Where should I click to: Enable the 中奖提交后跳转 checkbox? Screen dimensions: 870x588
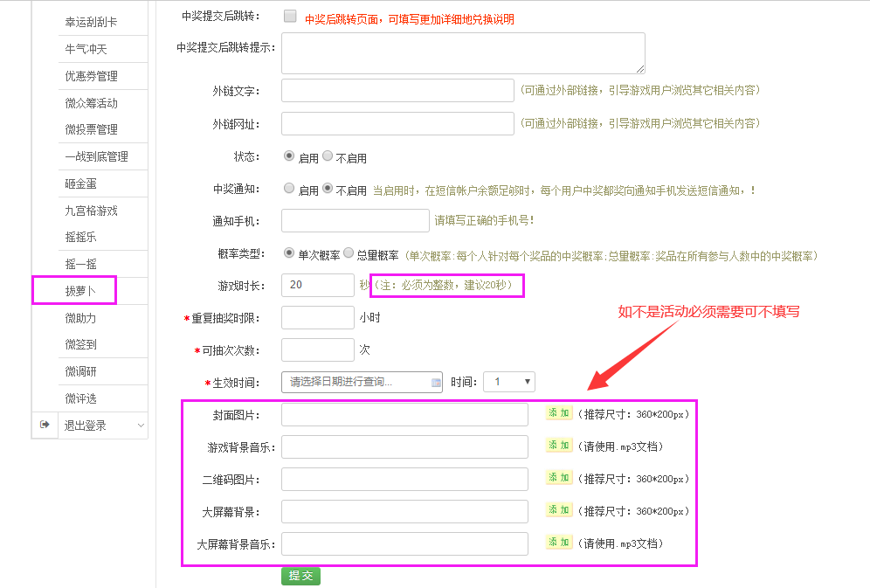click(290, 16)
